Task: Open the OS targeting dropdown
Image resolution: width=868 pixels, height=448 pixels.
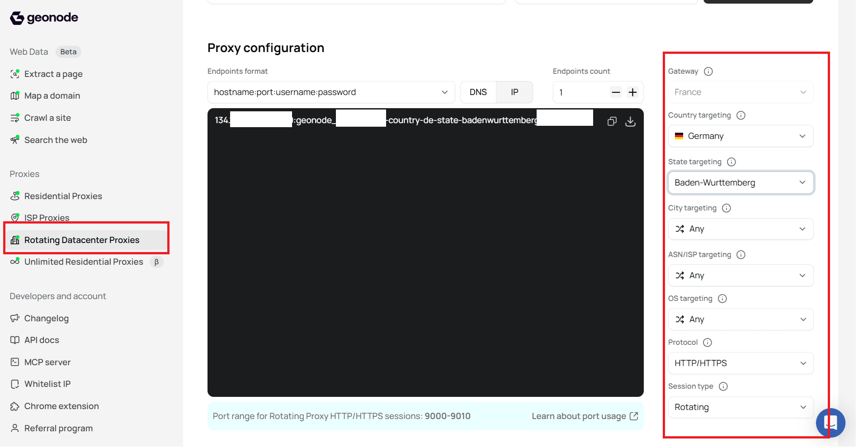Action: coord(741,319)
